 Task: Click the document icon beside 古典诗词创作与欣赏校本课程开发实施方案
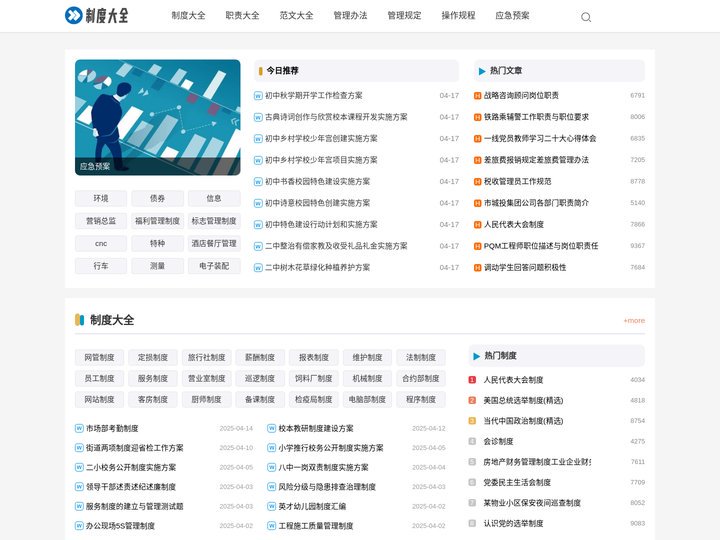tap(258, 117)
